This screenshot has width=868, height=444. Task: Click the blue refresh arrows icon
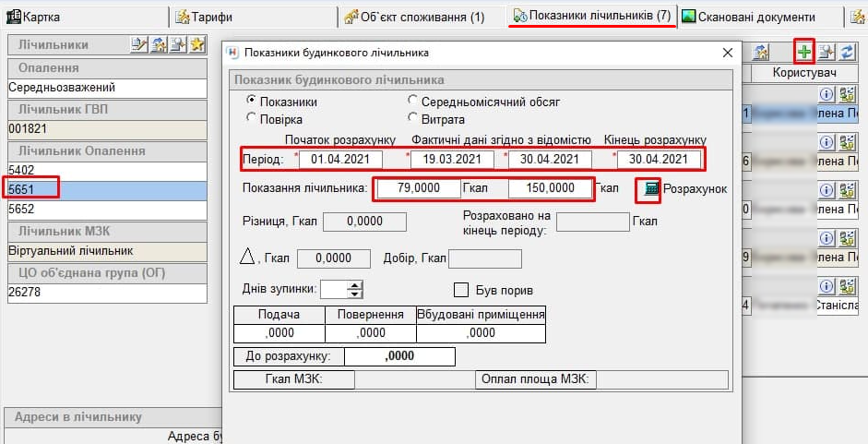click(846, 52)
